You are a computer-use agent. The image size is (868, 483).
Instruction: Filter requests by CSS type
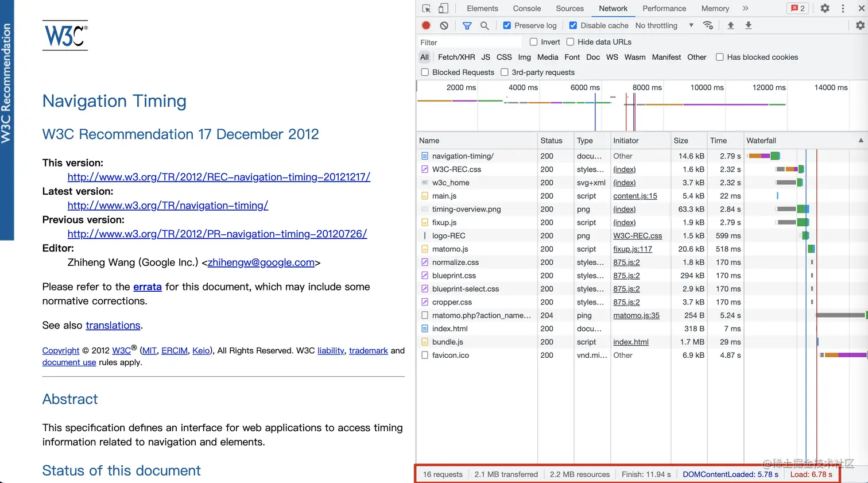point(504,57)
